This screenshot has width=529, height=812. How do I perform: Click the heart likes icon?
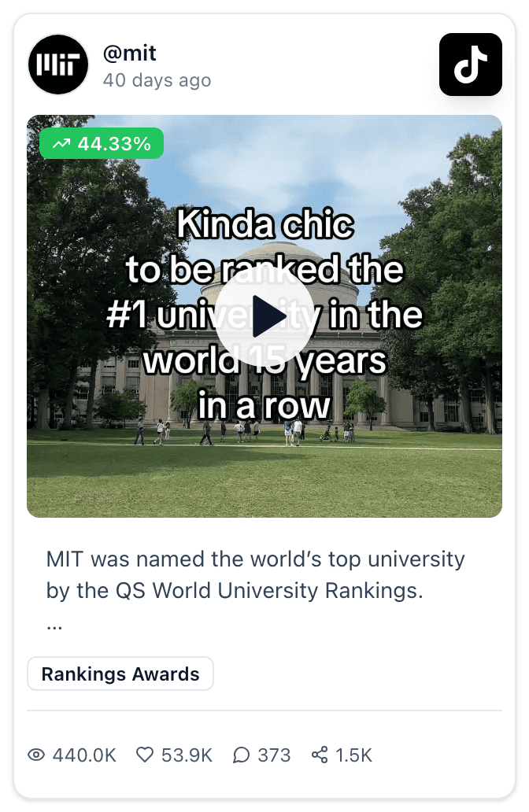[x=145, y=755]
